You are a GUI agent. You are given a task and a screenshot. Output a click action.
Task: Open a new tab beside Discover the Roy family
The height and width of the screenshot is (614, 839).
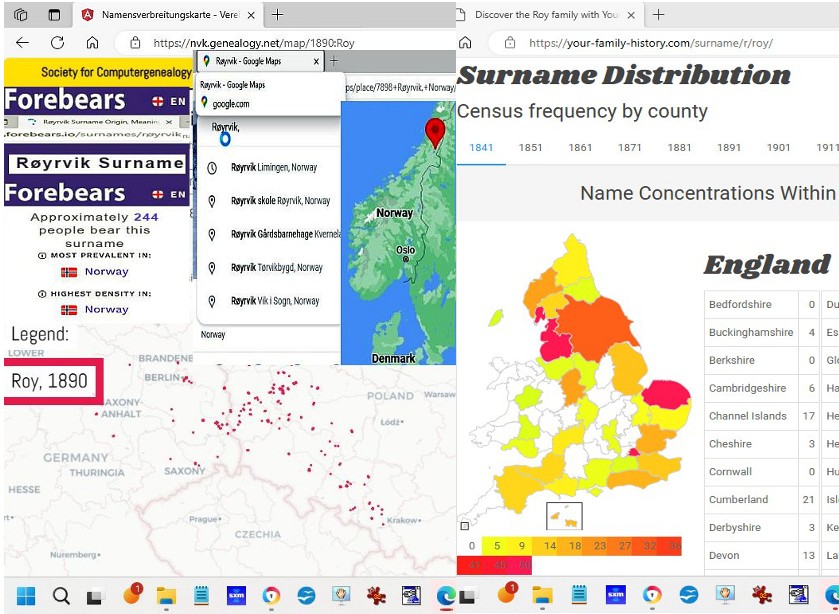point(659,15)
